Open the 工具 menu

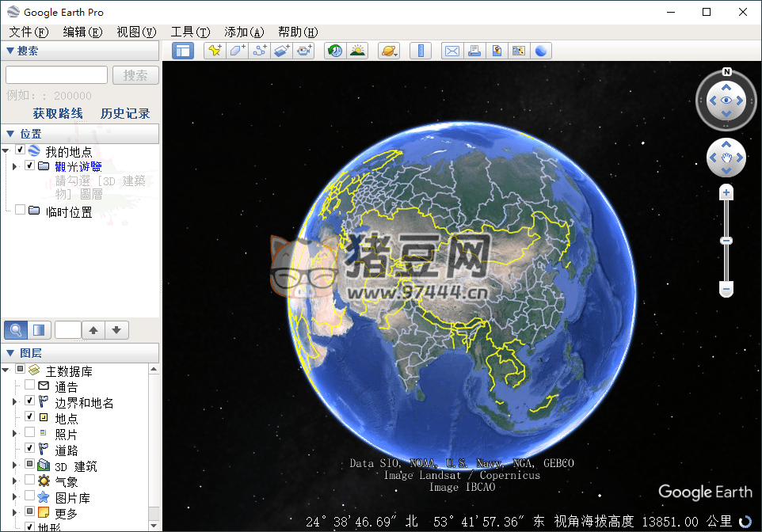(x=190, y=32)
